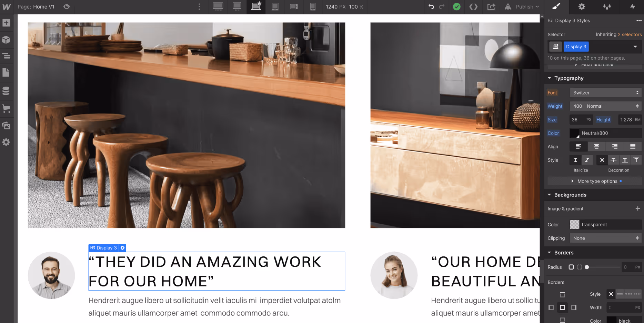Screen dimensions: 644x323
Task: View the inherited 2 selectors
Action: coord(630,35)
